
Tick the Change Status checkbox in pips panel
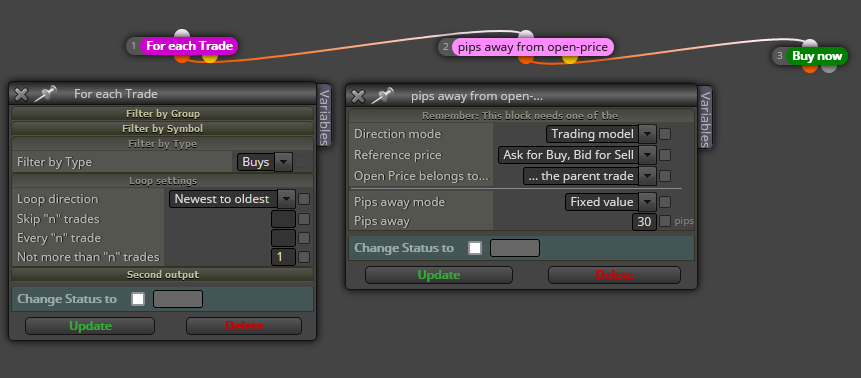coord(475,248)
